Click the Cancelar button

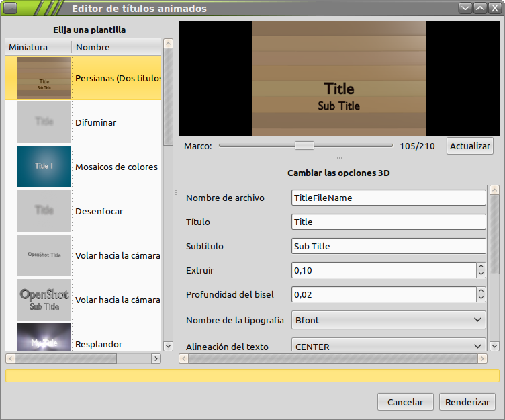tap(406, 402)
